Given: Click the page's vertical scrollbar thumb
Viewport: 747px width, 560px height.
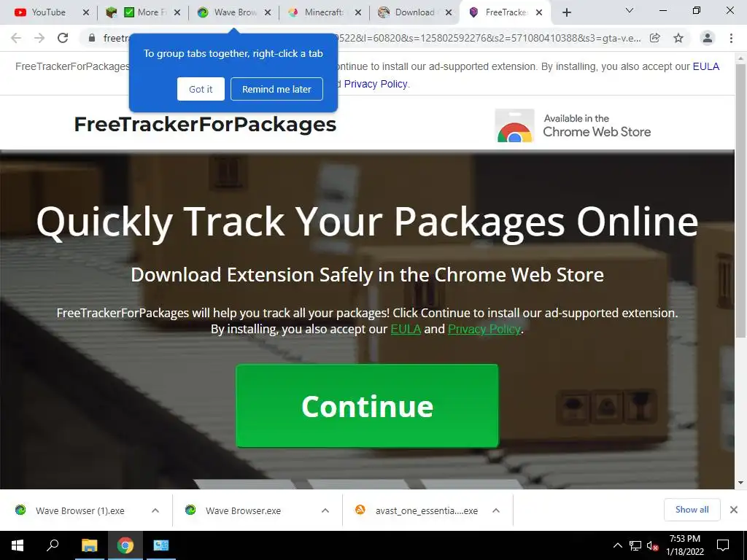Looking at the screenshot, I should [741, 200].
